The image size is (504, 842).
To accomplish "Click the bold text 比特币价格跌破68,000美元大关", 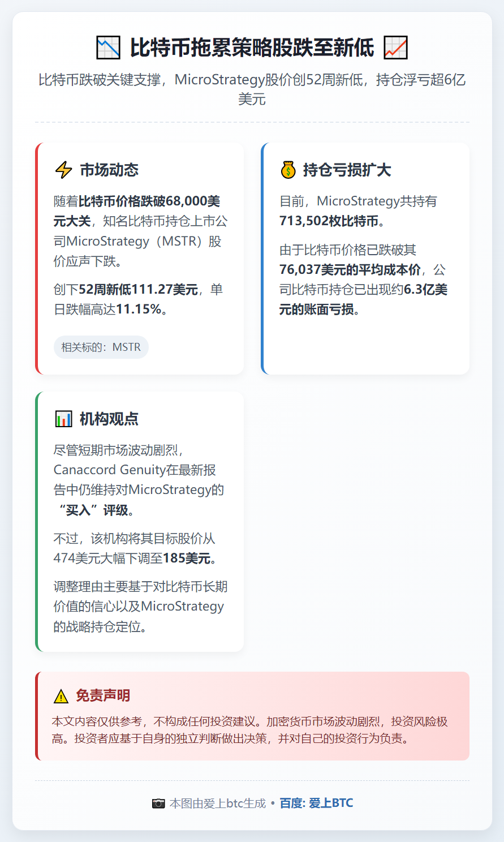I will (137, 211).
